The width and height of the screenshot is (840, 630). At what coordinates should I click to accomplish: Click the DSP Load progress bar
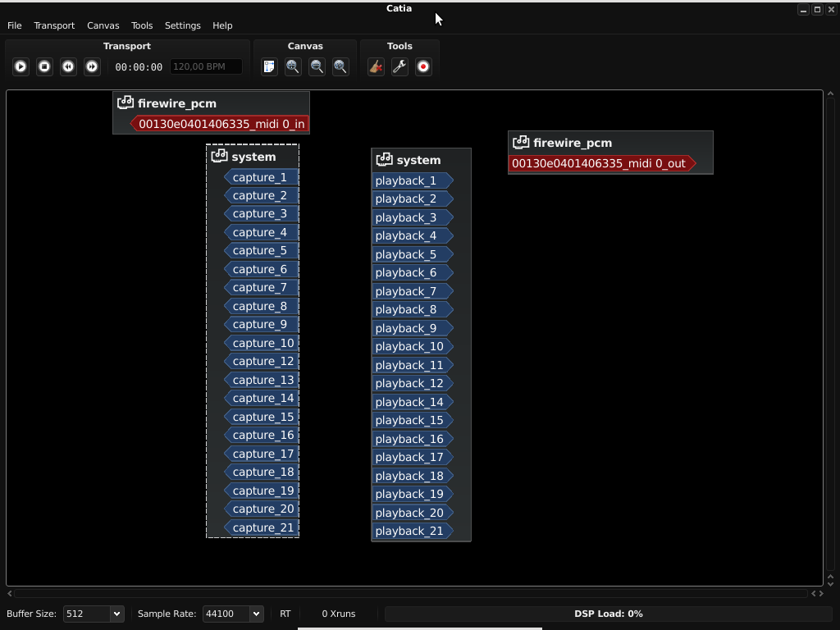click(608, 614)
